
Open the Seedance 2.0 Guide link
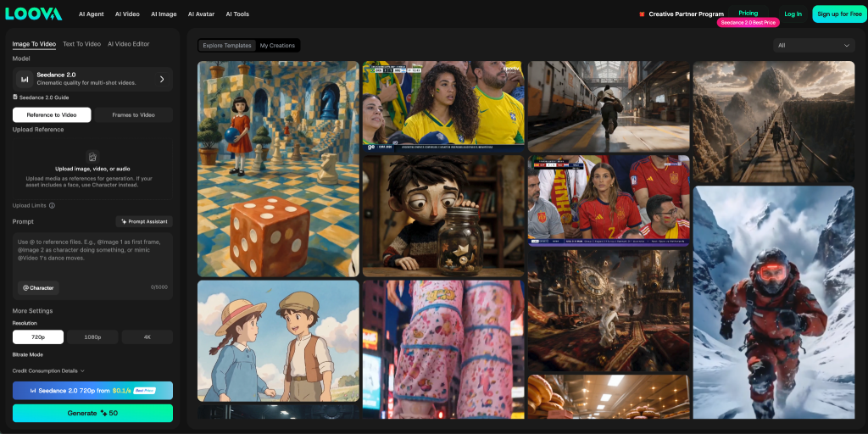44,97
